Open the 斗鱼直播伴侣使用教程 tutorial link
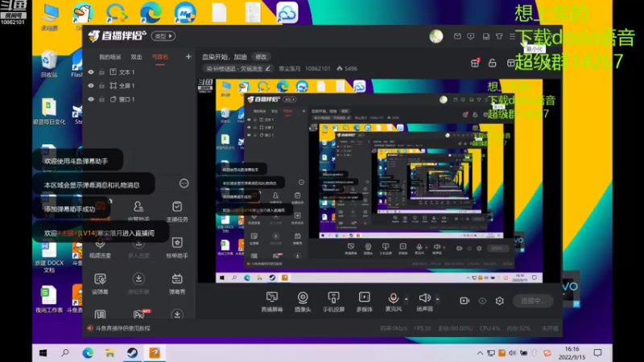Screen dimensions: 644x362 pyautogui.click(x=122, y=328)
